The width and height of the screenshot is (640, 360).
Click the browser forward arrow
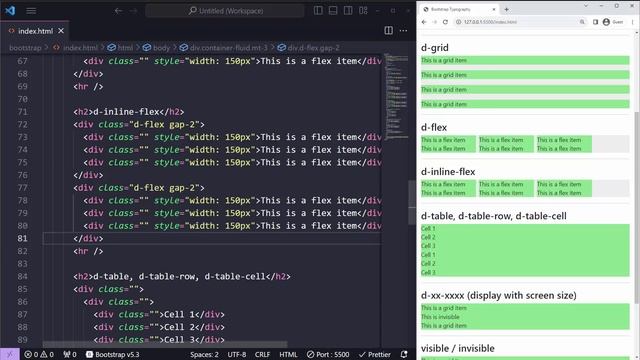435,22
